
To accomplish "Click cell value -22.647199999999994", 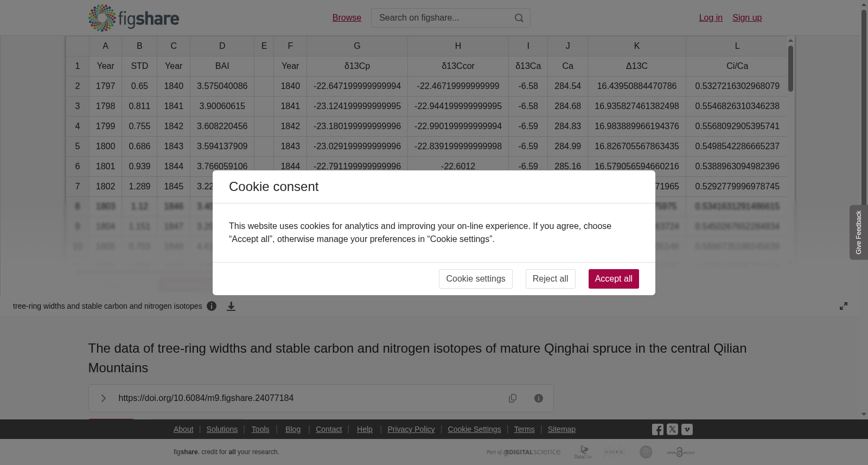I will [x=357, y=86].
